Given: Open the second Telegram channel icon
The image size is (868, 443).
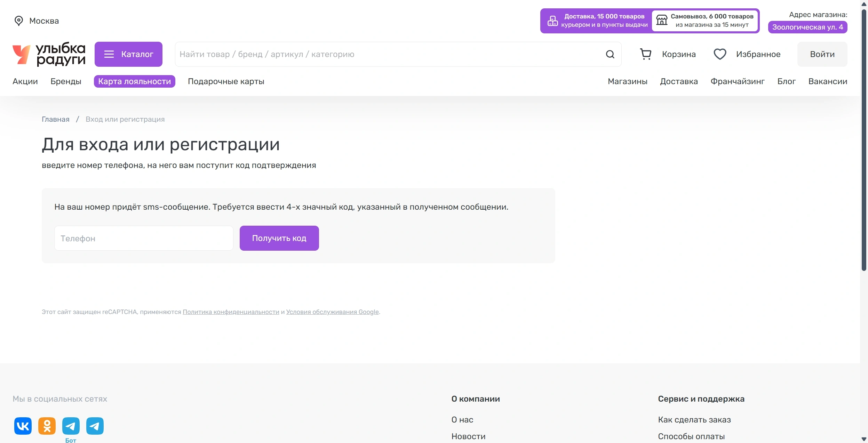Looking at the screenshot, I should tap(95, 426).
